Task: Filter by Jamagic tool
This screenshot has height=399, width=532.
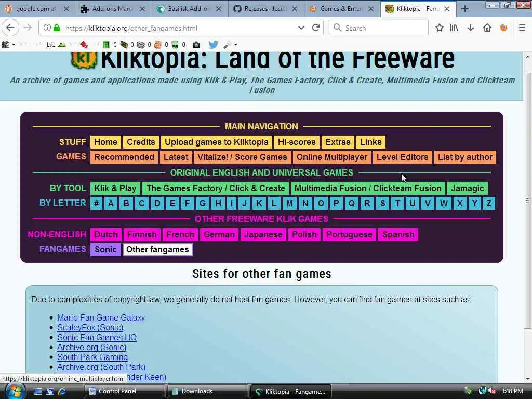Action: [x=467, y=188]
